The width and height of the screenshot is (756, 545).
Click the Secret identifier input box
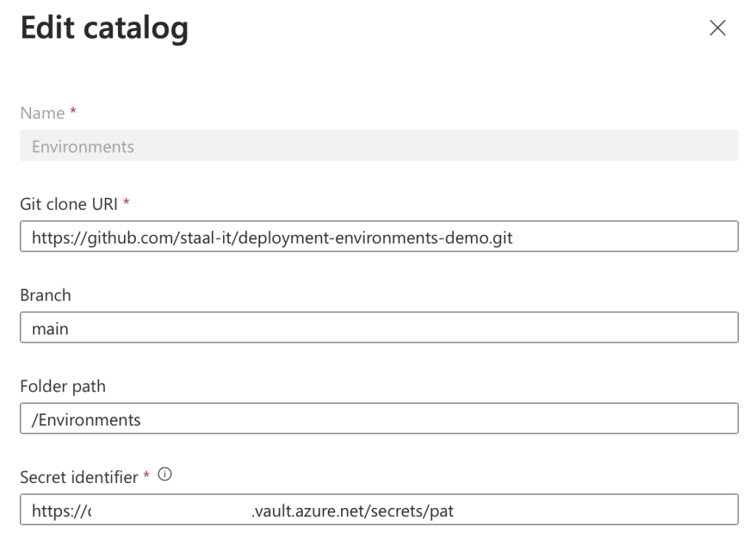379,510
